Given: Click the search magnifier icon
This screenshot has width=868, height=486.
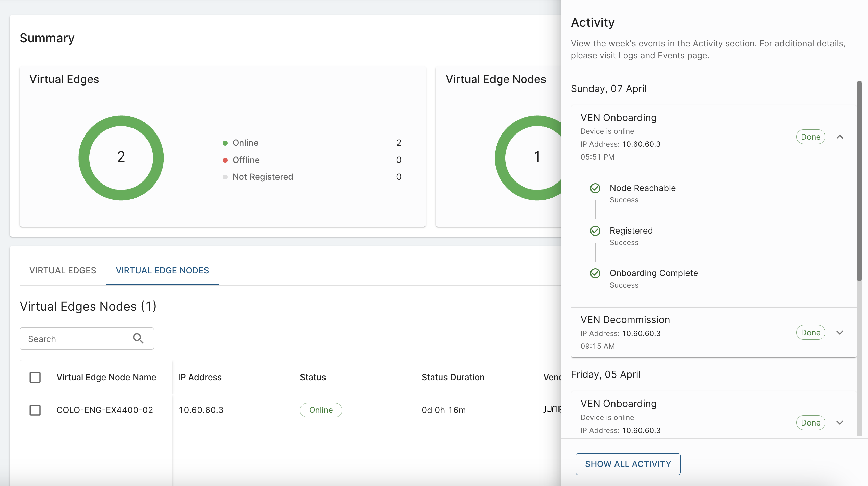Looking at the screenshot, I should click(138, 338).
